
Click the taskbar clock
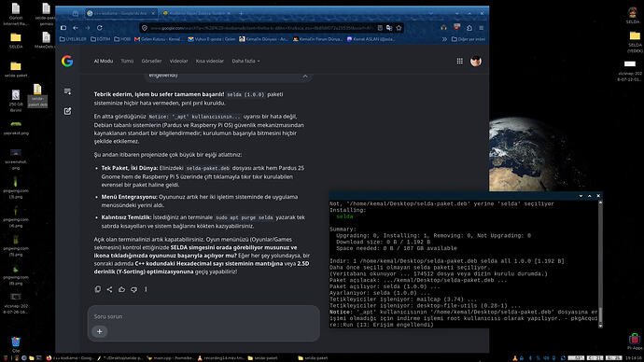point(634,358)
